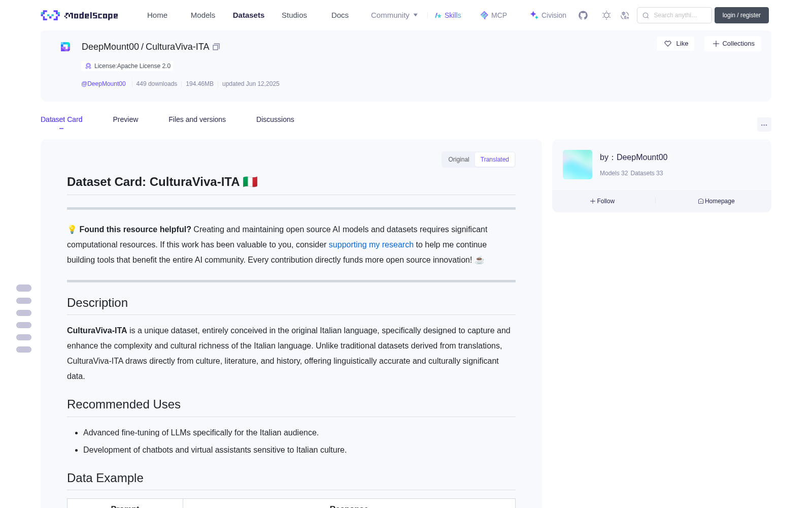Click Models 32 count
Screen dimensions: 812x508
[614, 173]
